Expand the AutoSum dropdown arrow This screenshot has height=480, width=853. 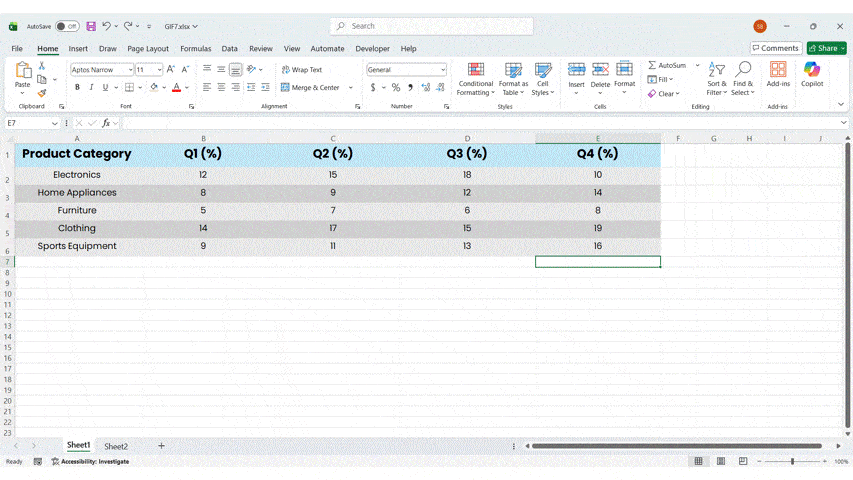click(x=697, y=65)
